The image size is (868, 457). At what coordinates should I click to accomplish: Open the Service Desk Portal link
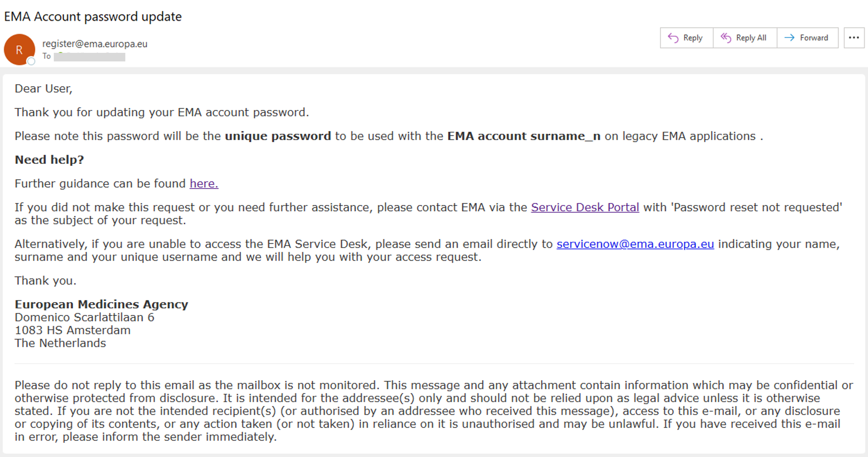click(585, 207)
